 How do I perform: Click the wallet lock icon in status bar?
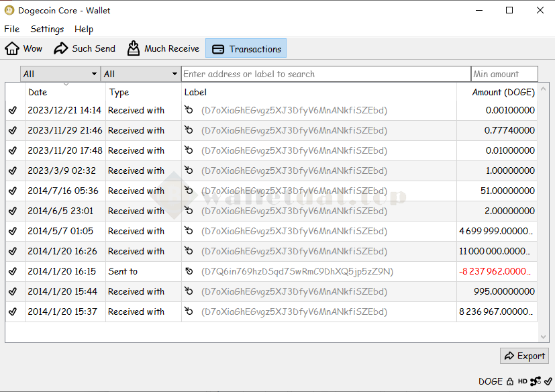[510, 381]
